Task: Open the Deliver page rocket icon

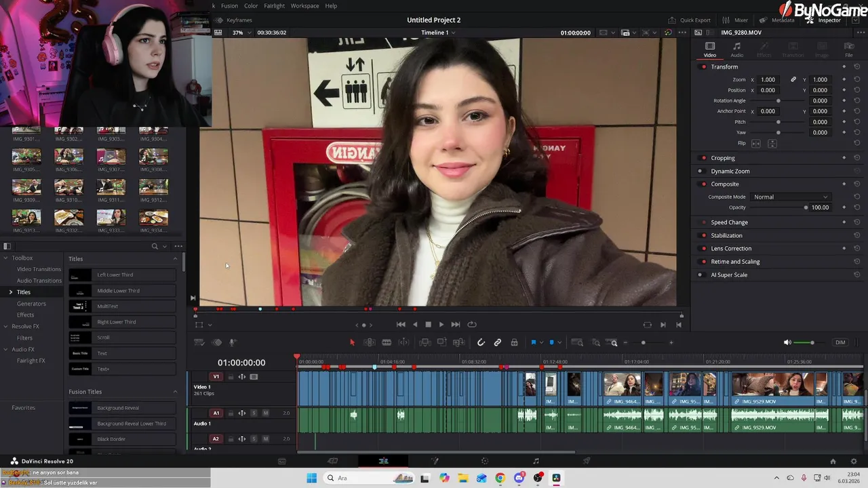Action: [x=587, y=461]
